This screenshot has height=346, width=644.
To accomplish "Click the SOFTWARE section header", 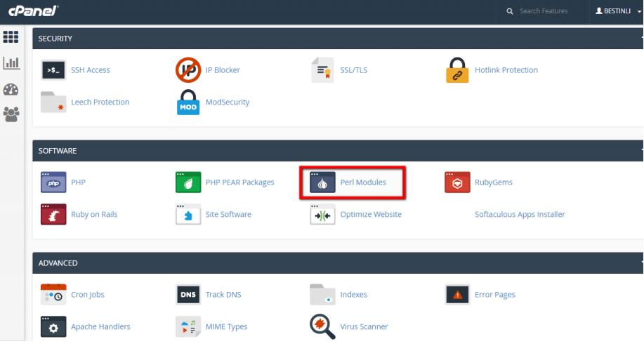I will point(338,151).
